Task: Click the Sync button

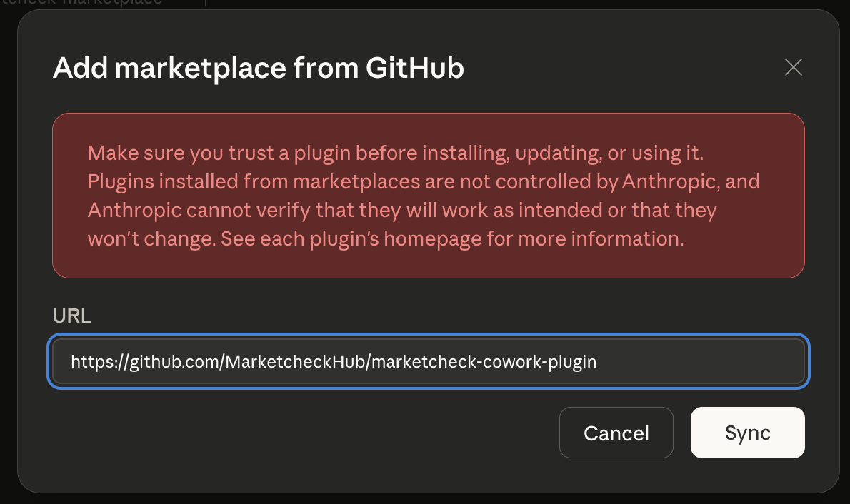Action: (x=747, y=433)
